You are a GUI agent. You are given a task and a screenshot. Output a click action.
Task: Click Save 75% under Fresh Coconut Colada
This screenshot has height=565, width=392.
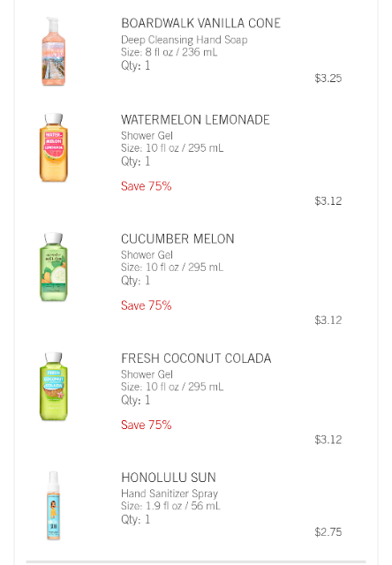tap(146, 425)
